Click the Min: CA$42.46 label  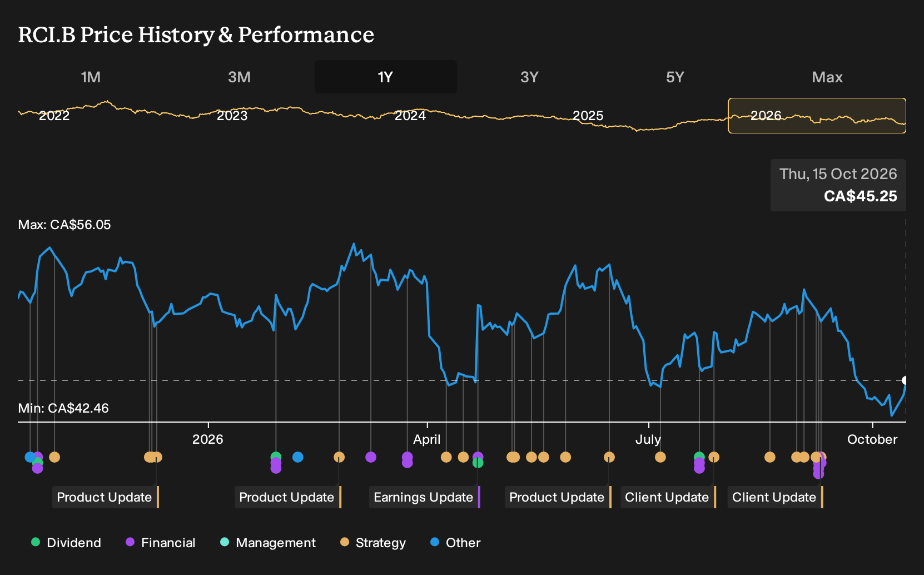[x=63, y=408]
